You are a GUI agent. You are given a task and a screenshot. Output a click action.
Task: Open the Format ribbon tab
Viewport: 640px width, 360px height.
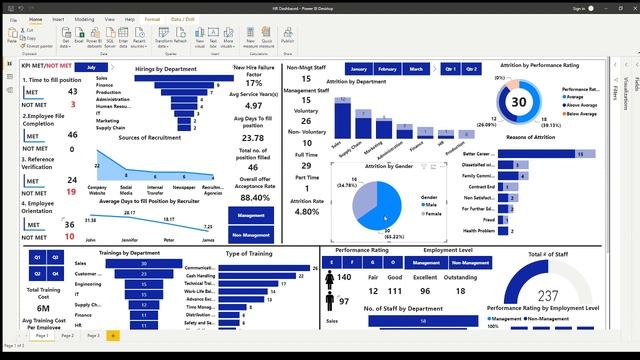coord(152,20)
